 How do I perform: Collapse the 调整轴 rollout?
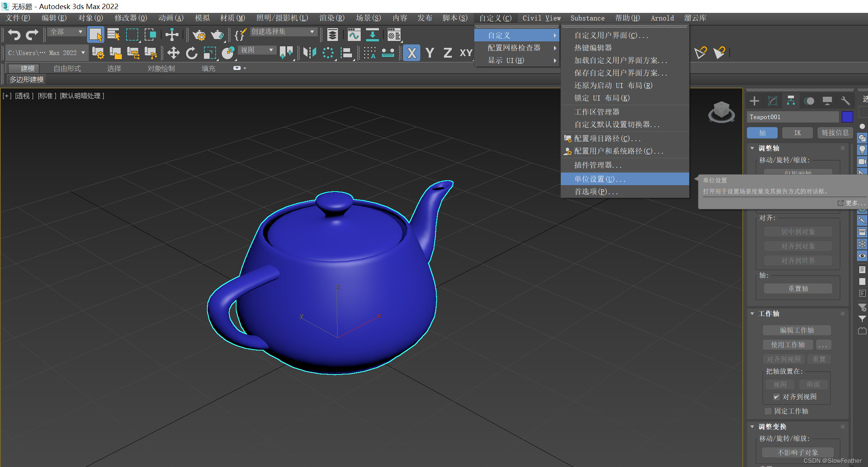click(752, 148)
